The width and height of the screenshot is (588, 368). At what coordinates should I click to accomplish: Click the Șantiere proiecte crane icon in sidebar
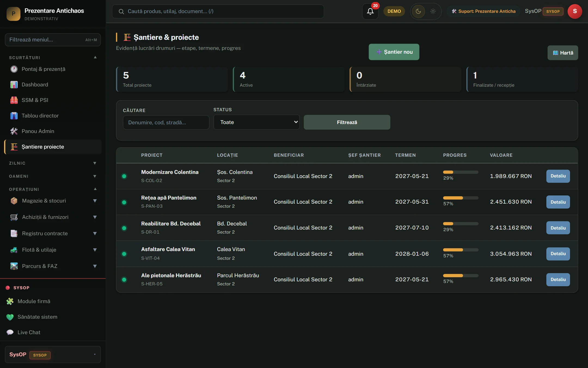(14, 147)
